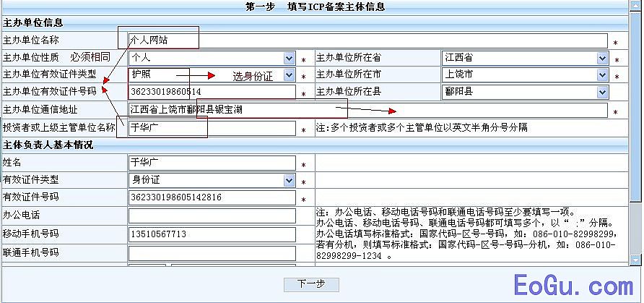The image size is (644, 303).
Task: Click the 第一步 填写ICP备案主体信息 page title
Action: click(315, 7)
